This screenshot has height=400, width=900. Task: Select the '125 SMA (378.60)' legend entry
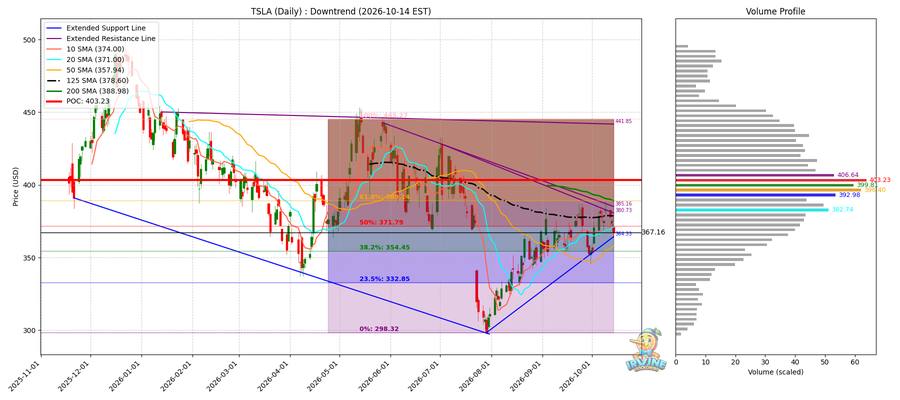point(87,81)
